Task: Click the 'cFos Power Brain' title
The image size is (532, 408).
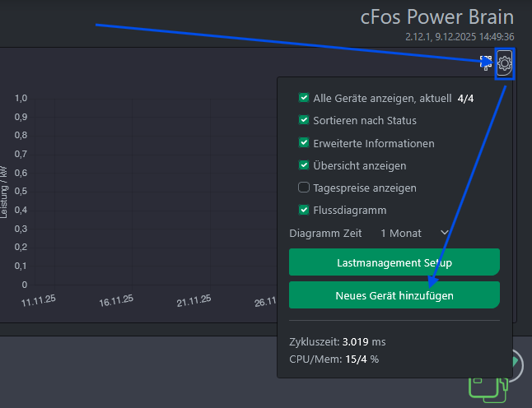Action: [x=437, y=17]
